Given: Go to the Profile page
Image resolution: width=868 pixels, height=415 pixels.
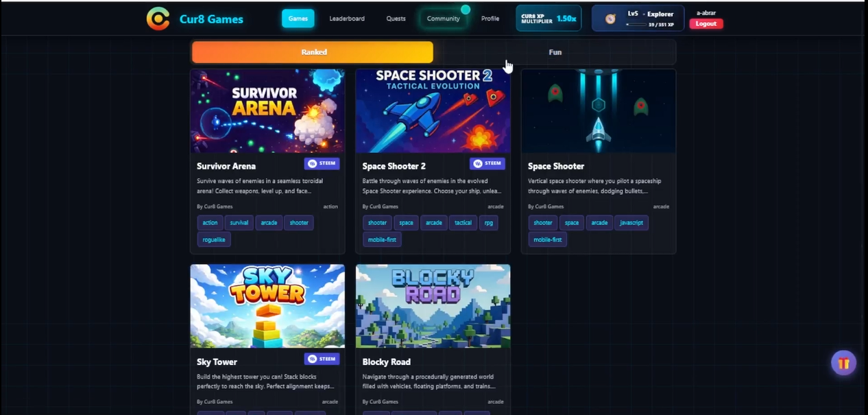Looking at the screenshot, I should tap(490, 19).
